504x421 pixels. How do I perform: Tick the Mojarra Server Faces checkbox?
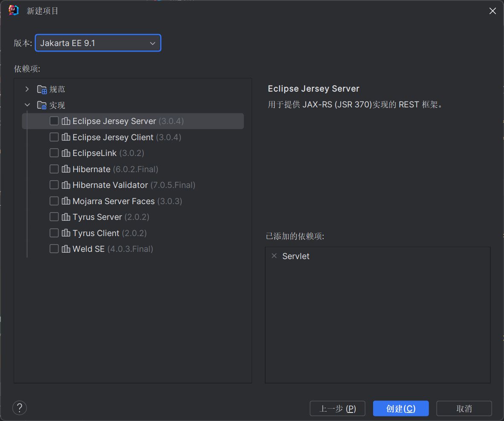[x=54, y=201]
